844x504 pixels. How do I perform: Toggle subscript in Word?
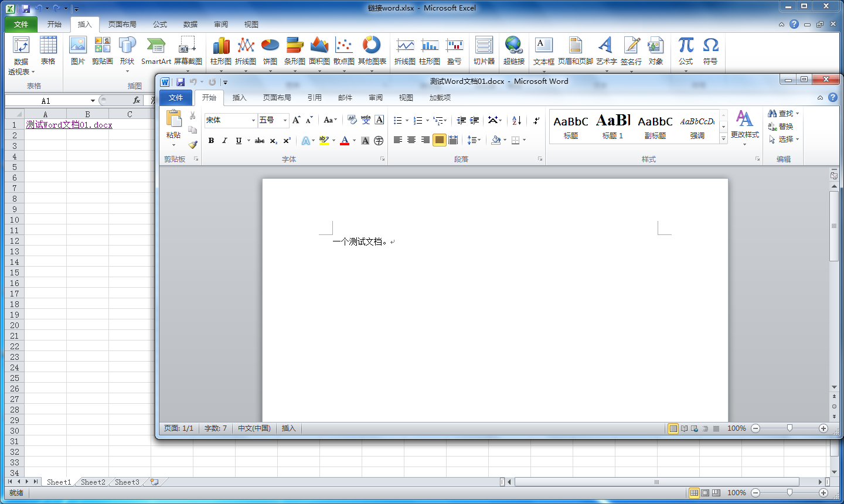(274, 141)
